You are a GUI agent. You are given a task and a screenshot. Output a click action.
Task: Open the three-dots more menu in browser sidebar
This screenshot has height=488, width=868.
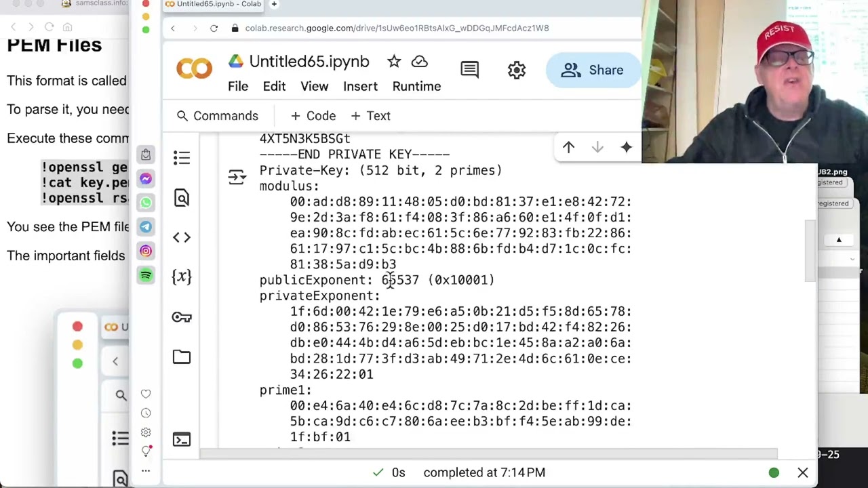coord(146,470)
